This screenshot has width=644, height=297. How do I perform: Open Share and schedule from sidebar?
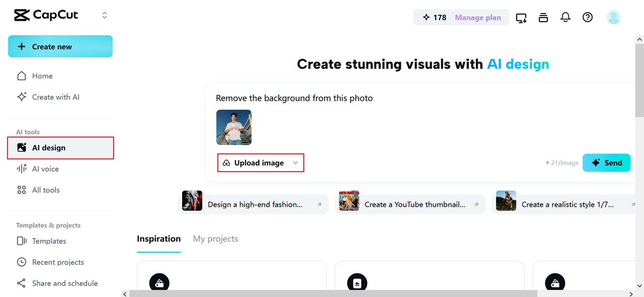coord(64,283)
